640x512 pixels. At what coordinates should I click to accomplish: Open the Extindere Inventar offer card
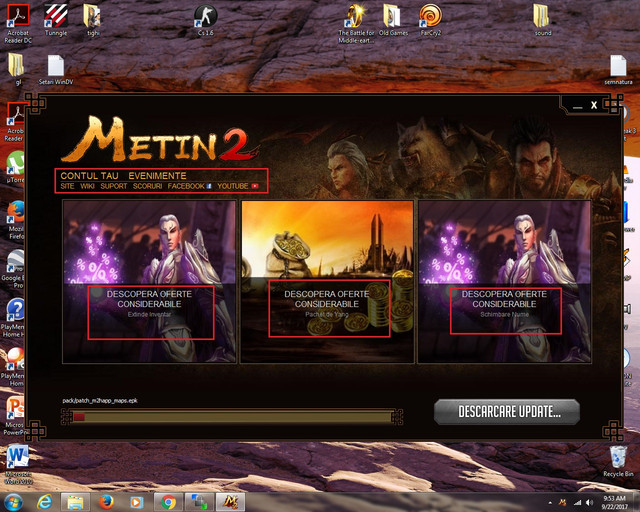pos(149,281)
